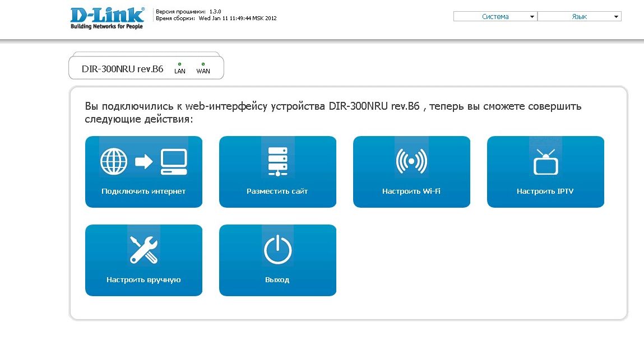Click the WAN status indicator light
644x360 pixels.
point(203,64)
